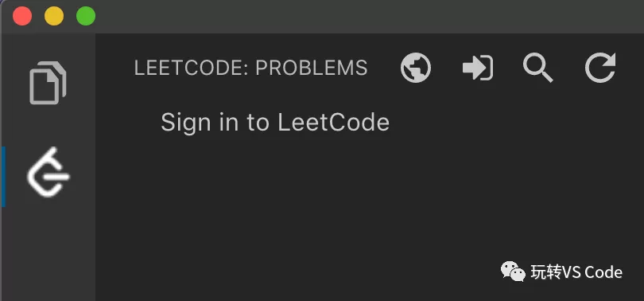
Task: Click the sign-in arrow icon in toolbar
Action: coord(478,68)
